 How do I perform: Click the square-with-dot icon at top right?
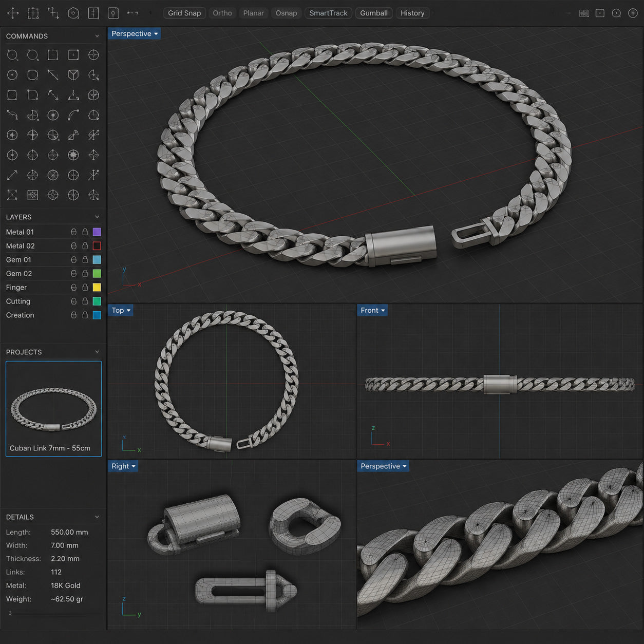tap(600, 13)
